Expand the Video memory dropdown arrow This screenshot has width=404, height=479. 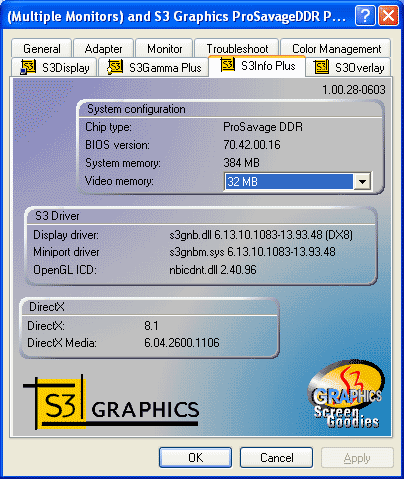[x=362, y=182]
